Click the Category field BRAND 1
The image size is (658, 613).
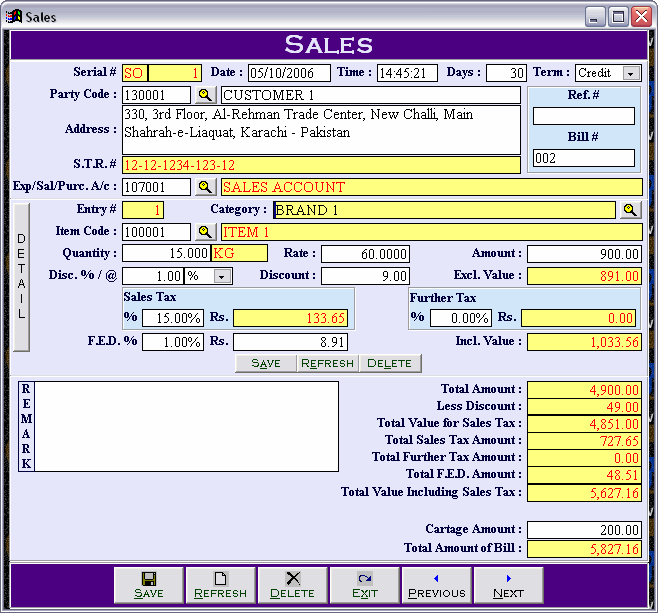point(444,210)
